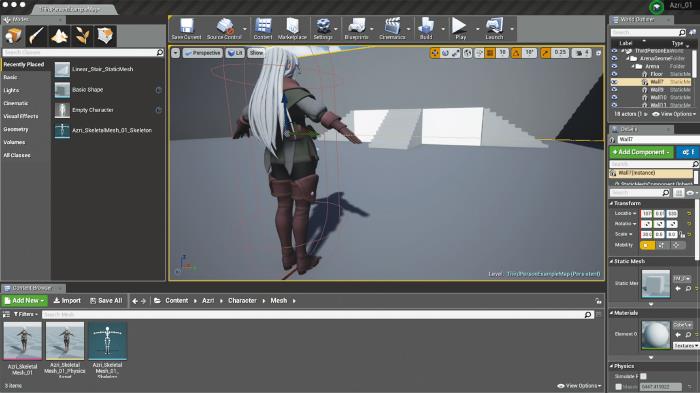Open rotation snap angle value dropdown
This screenshot has height=393, width=700.
tap(529, 53)
